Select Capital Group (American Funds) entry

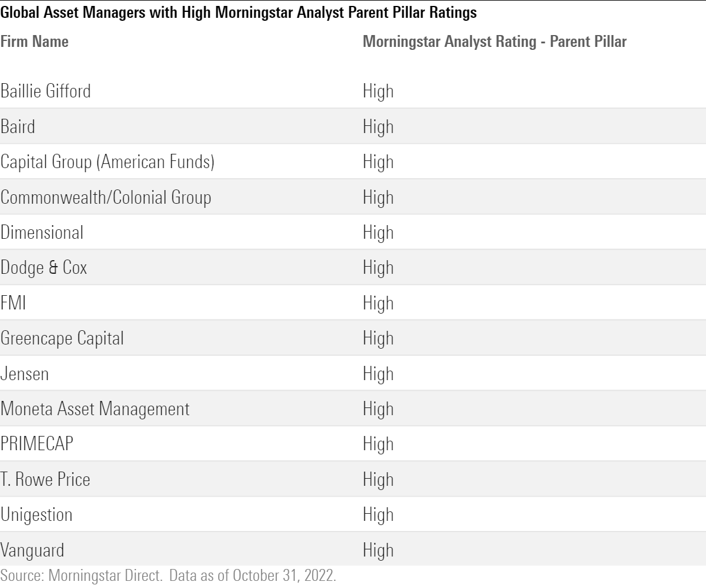pyautogui.click(x=107, y=162)
